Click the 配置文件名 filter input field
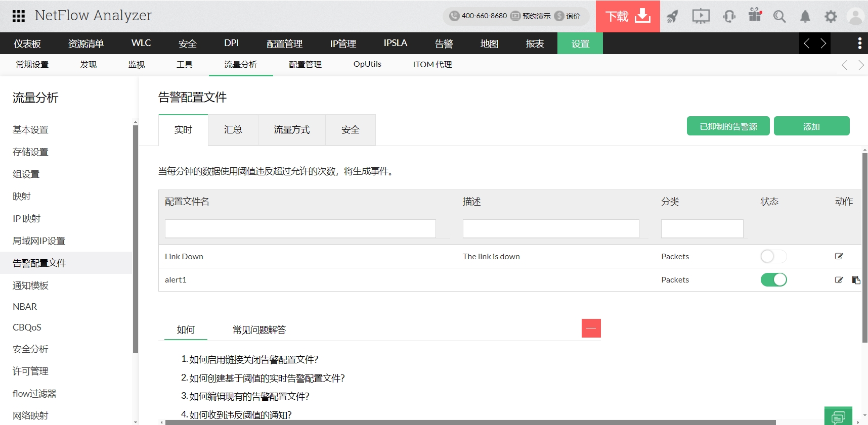This screenshot has width=868, height=425. click(x=300, y=229)
